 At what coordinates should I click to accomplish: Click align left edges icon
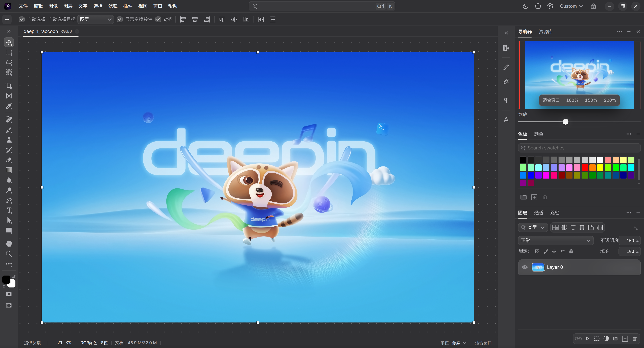pos(183,19)
